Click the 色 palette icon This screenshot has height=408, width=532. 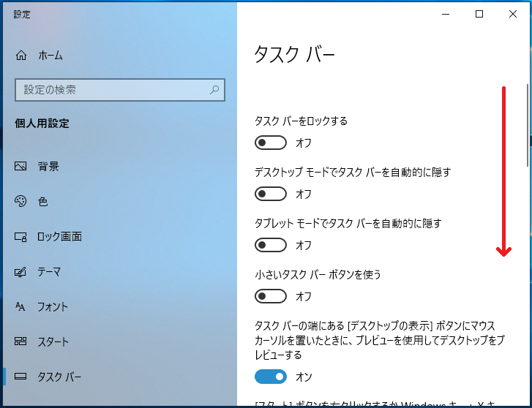click(x=20, y=201)
